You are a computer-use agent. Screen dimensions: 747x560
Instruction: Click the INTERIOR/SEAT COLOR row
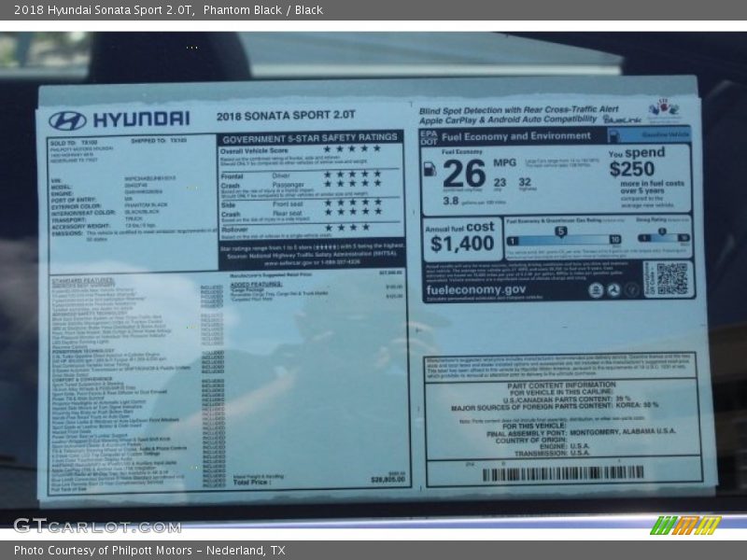[106, 212]
